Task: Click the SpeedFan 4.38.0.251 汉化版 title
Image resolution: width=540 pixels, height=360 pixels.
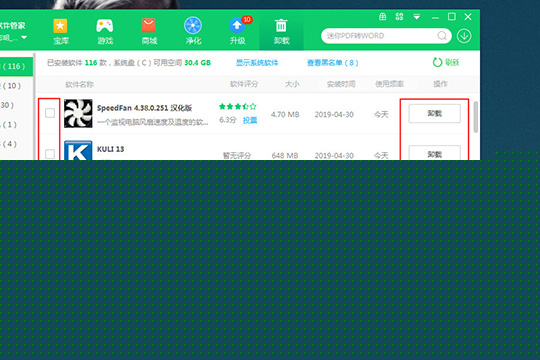Action: point(144,108)
